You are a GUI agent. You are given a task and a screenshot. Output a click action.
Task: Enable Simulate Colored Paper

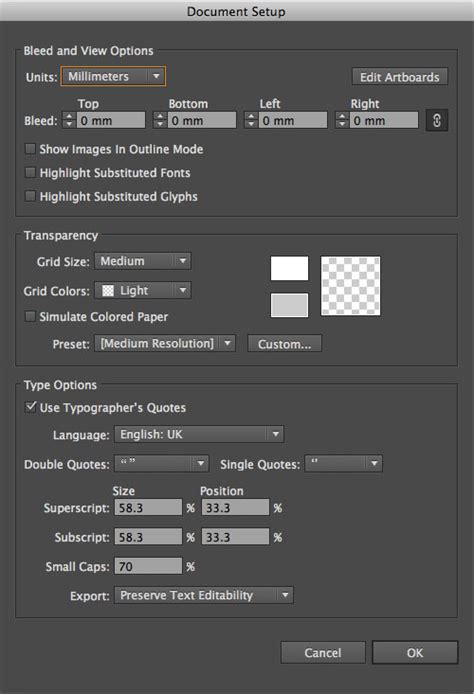30,316
